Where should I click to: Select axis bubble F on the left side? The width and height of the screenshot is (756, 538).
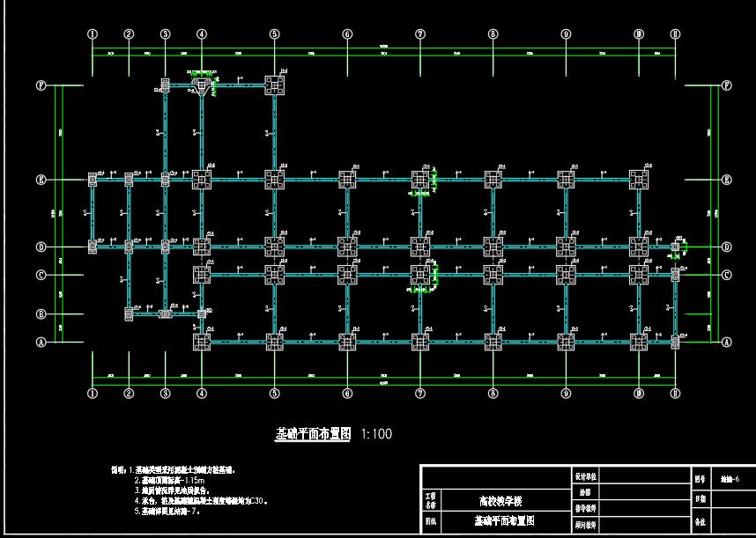coord(41,85)
